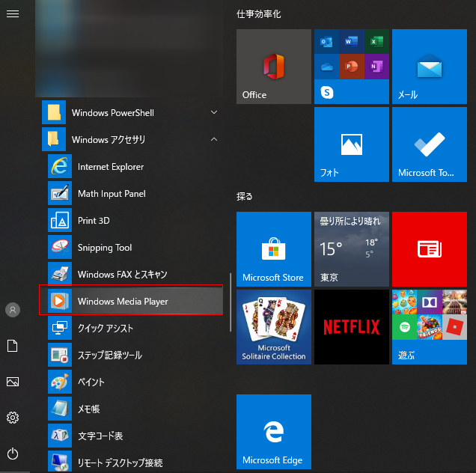The height and width of the screenshot is (473, 476).
Task: Open the OneDrive icon in the Office group tile
Action: click(x=326, y=67)
